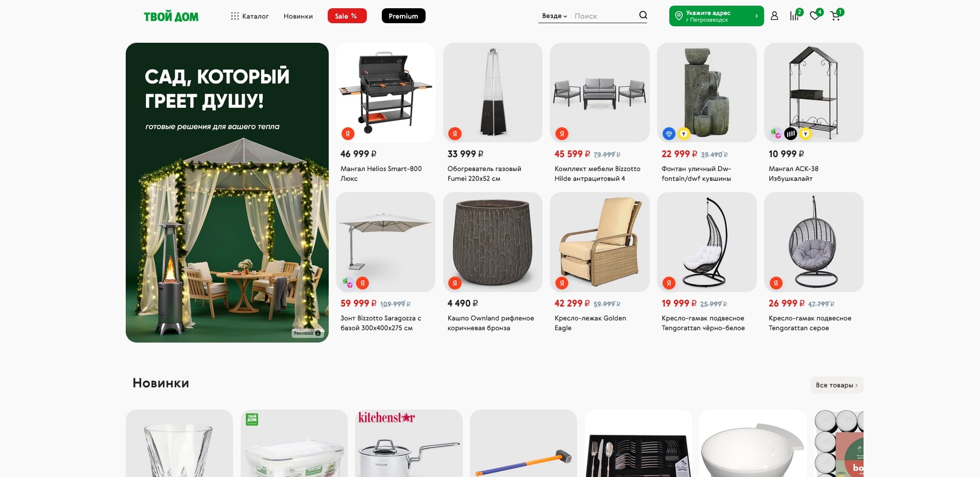Viewport: 980px width, 477px height.
Task: Click the Твой Дом logo
Action: pos(171,16)
